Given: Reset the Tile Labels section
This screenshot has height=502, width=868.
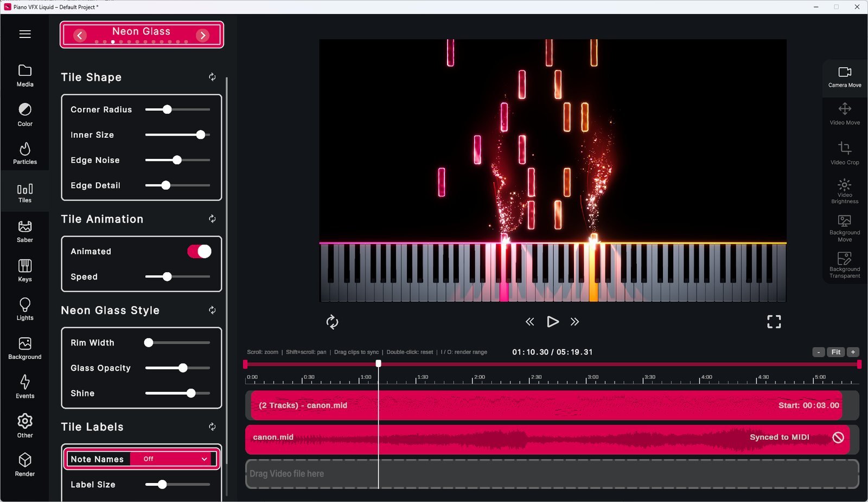Looking at the screenshot, I should [x=212, y=427].
